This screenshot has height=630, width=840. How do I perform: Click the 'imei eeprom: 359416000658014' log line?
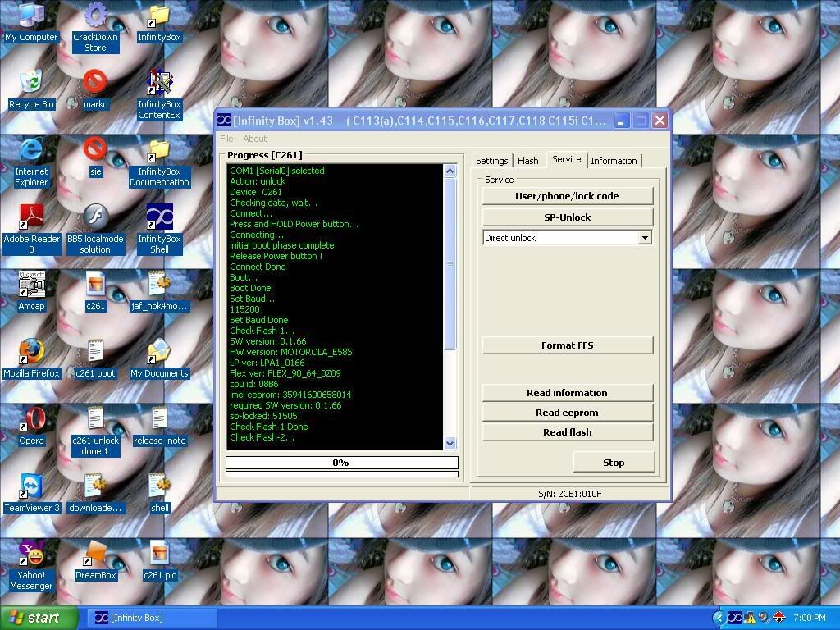click(x=290, y=395)
